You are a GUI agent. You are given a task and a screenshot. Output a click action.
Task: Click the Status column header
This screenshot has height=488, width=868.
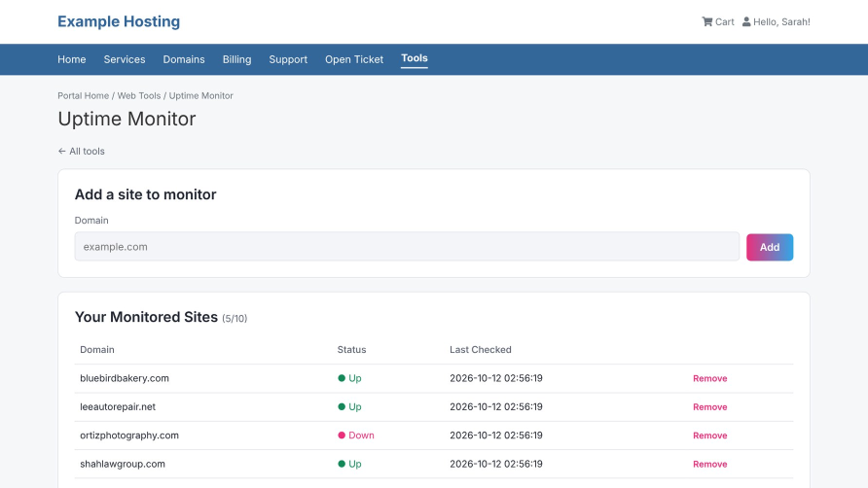pyautogui.click(x=351, y=350)
